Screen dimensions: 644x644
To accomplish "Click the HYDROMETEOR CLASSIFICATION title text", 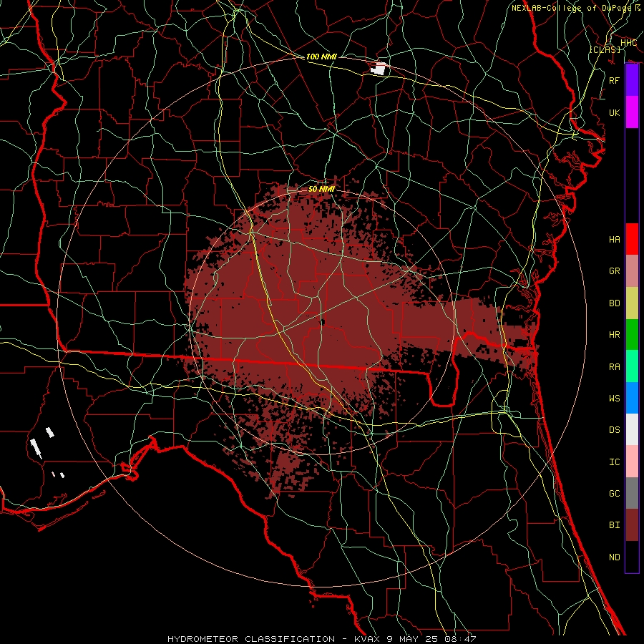I will (x=251, y=639).
